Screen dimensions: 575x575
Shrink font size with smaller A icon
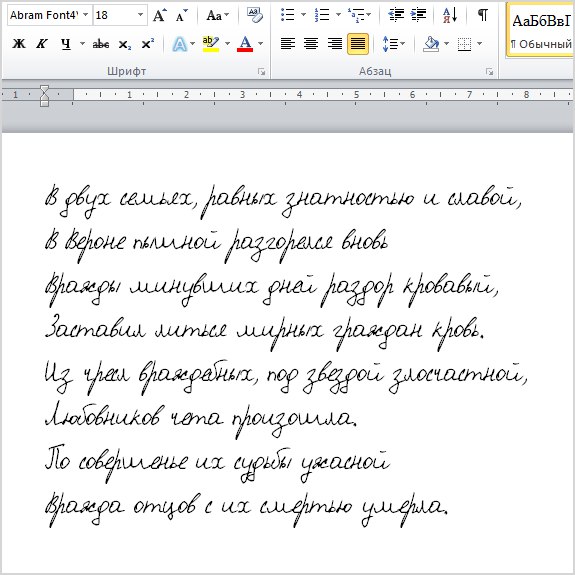tap(181, 15)
